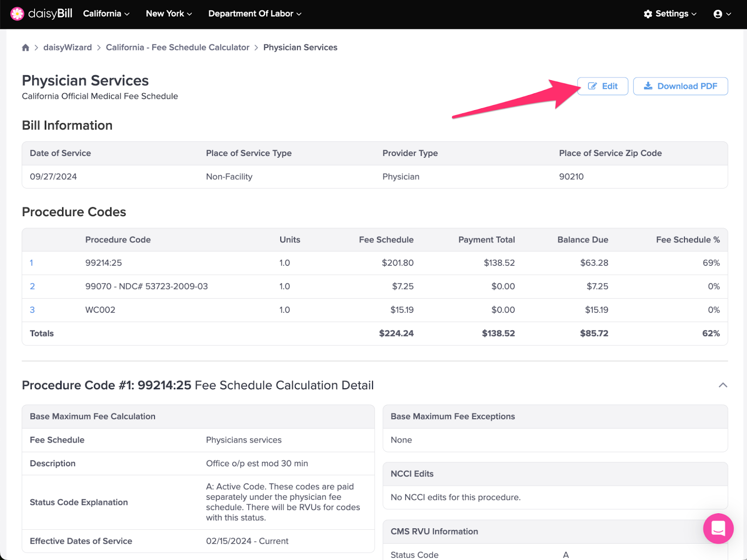
Task: Click the Download PDF button
Action: 680,86
